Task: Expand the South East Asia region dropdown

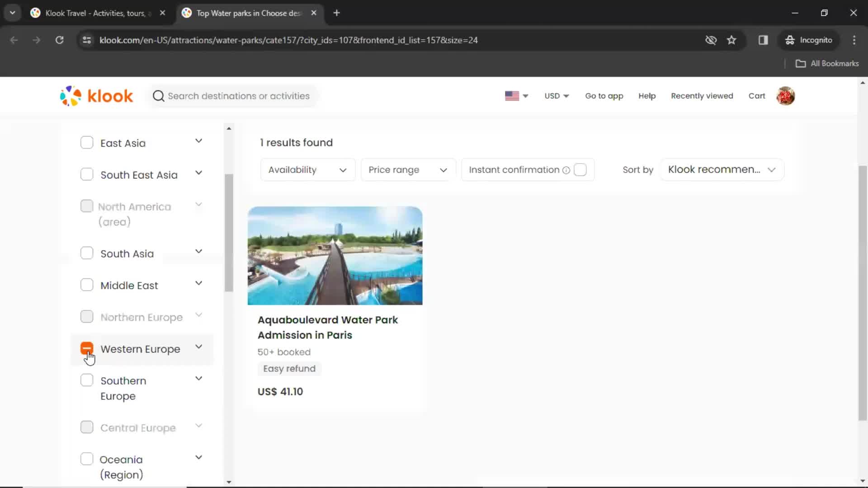Action: [x=199, y=174]
